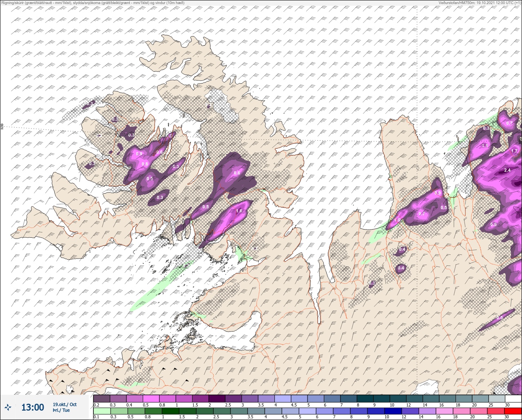
Task: Click the 0.8 precipitation value on map
Action: click(145, 164)
